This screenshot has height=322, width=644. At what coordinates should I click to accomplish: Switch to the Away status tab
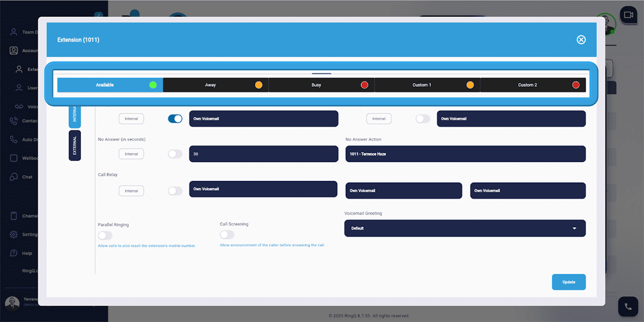click(x=215, y=85)
